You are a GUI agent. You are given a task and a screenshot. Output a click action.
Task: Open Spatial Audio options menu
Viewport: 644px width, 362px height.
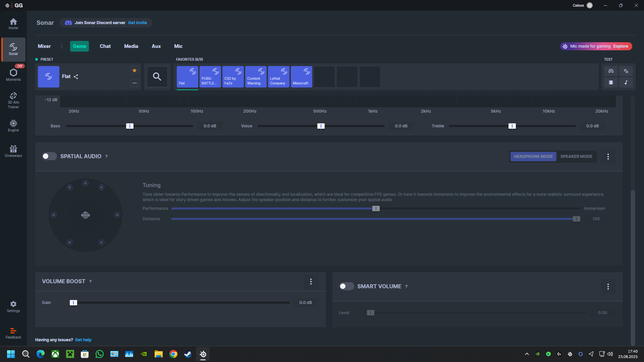point(608,157)
